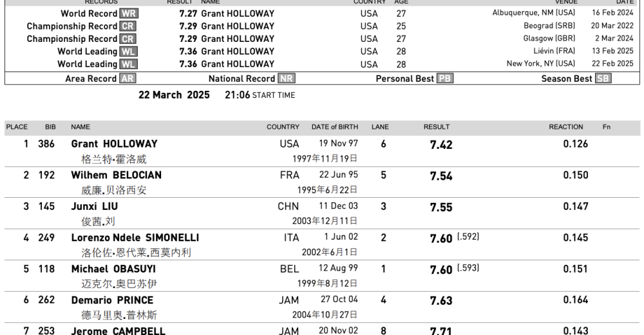The image size is (644, 335).
Task: Click the WR badge next to World Record
Action: (x=129, y=14)
